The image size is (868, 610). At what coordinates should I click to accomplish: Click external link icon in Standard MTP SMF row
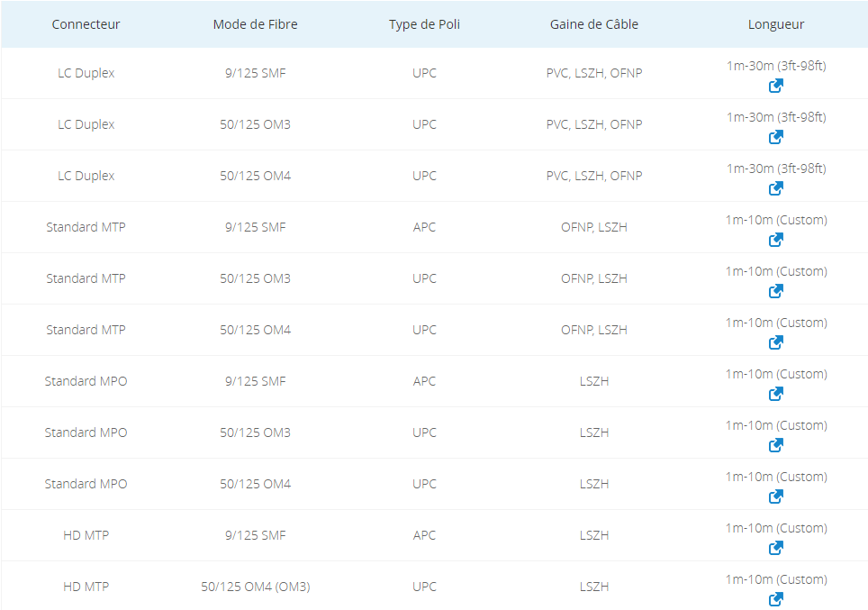pyautogui.click(x=775, y=240)
